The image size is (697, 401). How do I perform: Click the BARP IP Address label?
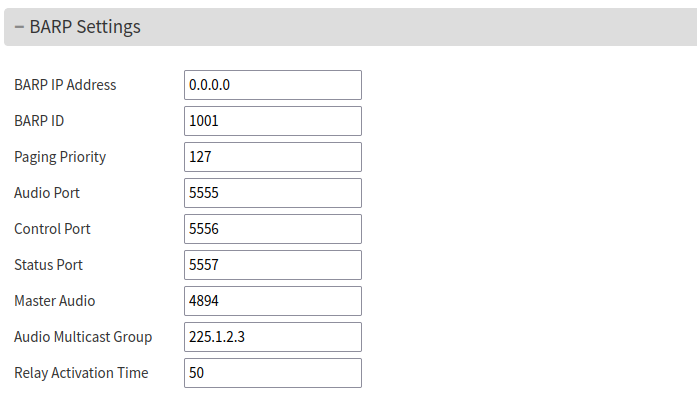click(65, 85)
